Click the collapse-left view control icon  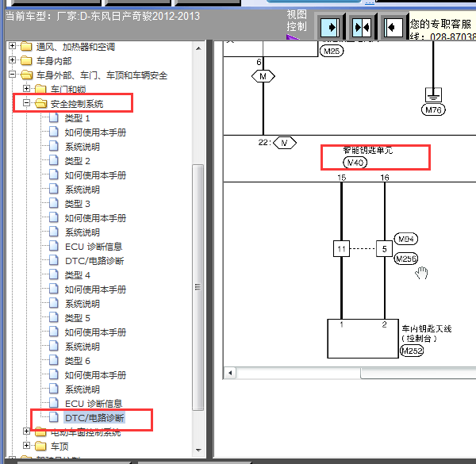(393, 27)
